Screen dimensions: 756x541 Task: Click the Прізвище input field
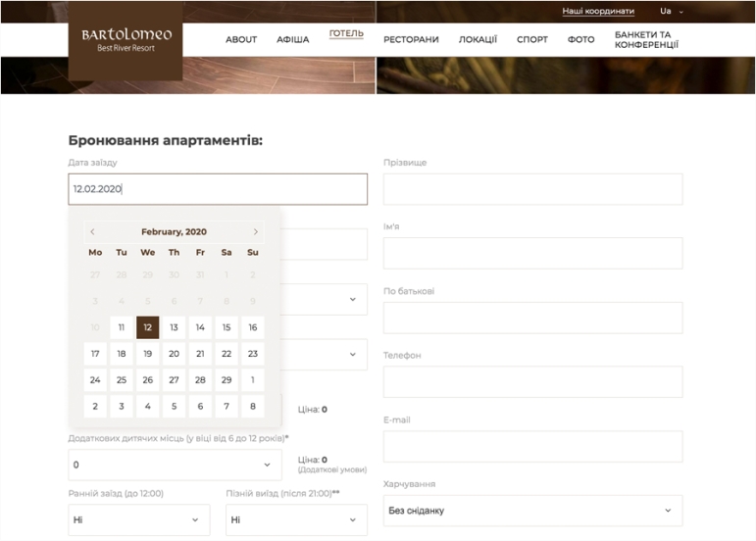click(532, 189)
